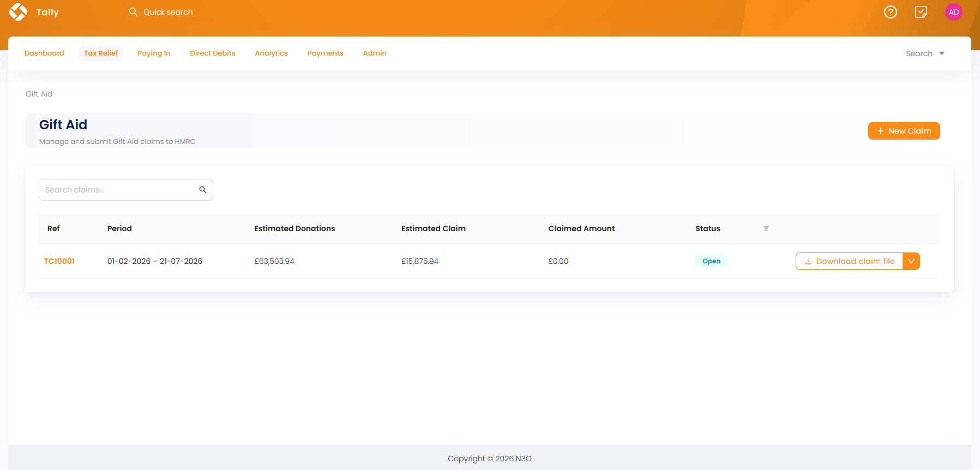Click the Estimated Claim column header
This screenshot has width=980, height=470.
click(434, 228)
